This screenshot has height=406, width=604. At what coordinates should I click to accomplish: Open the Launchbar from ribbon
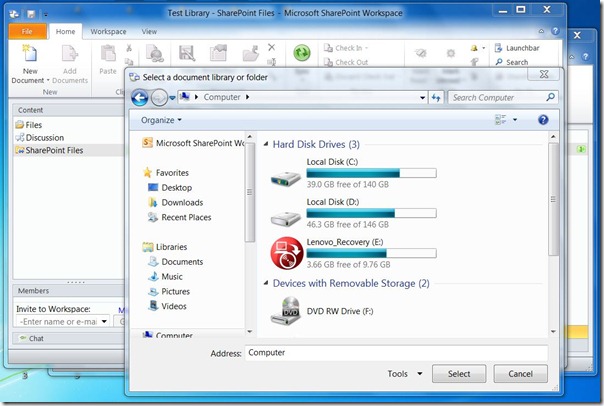click(x=517, y=48)
